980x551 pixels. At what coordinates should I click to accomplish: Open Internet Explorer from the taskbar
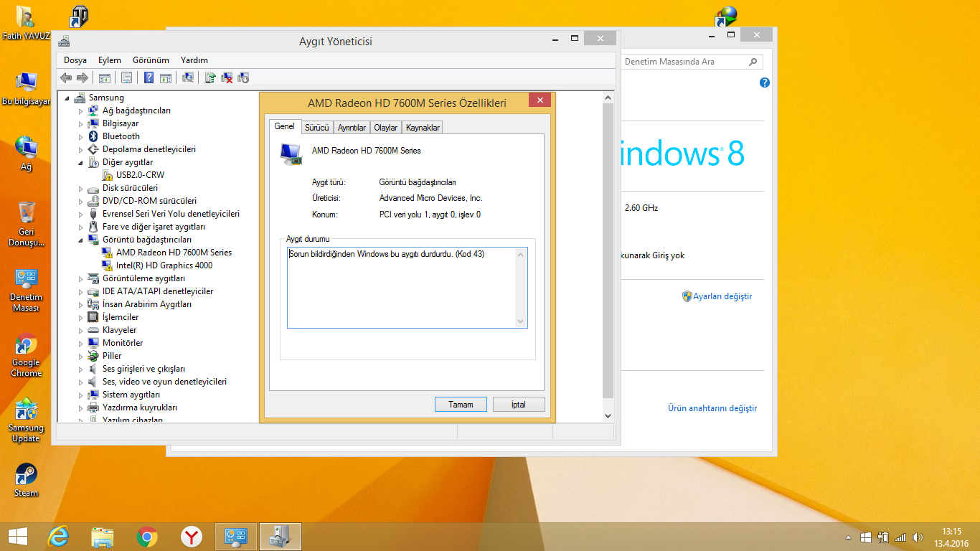pyautogui.click(x=58, y=537)
